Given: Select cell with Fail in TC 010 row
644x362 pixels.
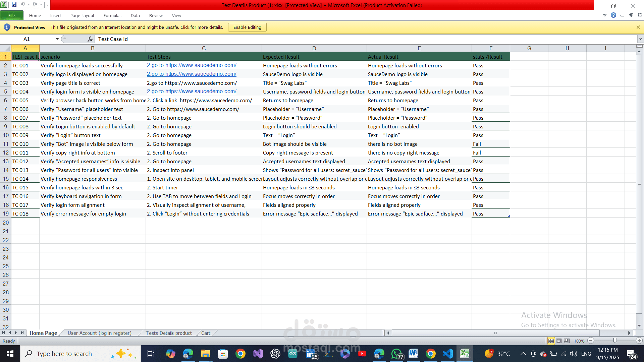Looking at the screenshot, I should 491,144.
